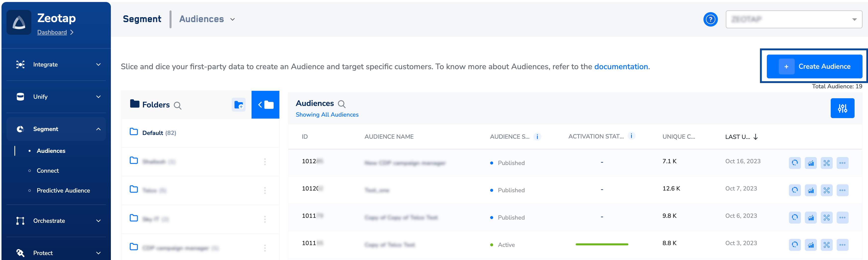
Task: Click the info icon beside Audience Status column
Action: coord(537,136)
